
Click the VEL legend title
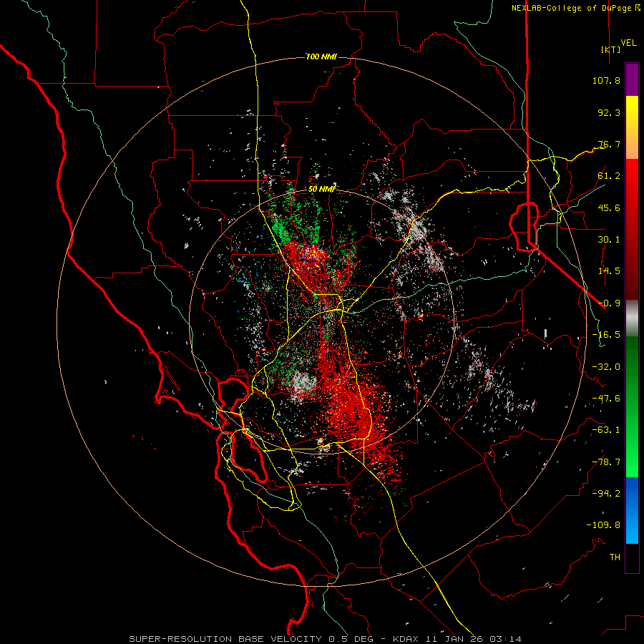click(x=628, y=43)
